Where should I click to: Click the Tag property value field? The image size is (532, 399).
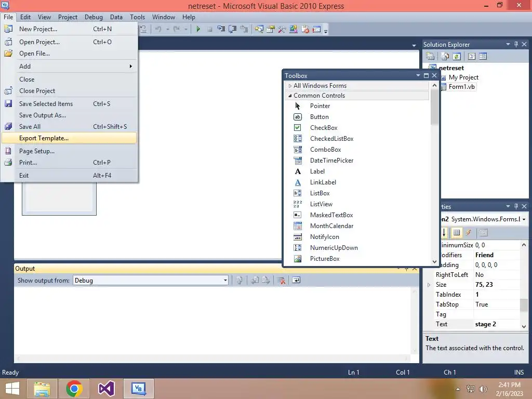point(497,314)
